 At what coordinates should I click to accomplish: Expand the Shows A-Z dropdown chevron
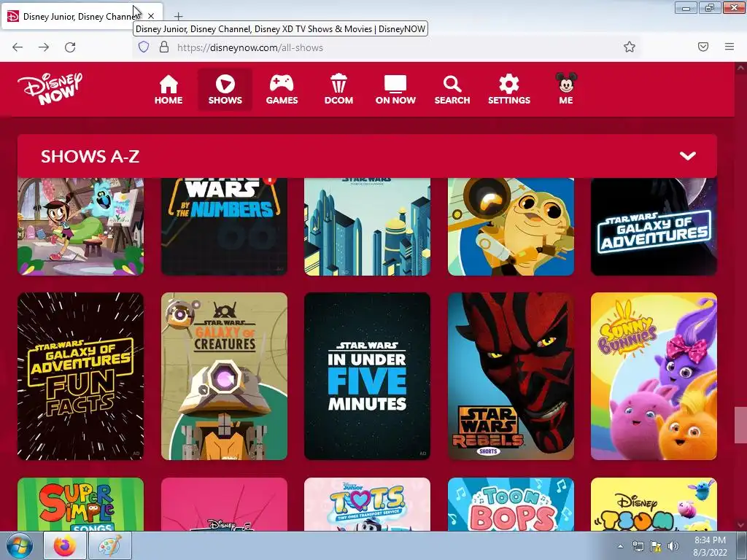tap(687, 156)
